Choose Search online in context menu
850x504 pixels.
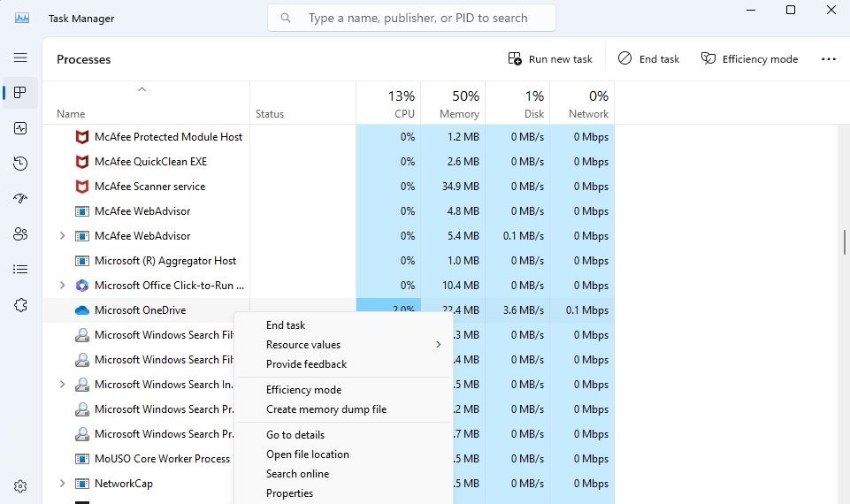click(297, 474)
